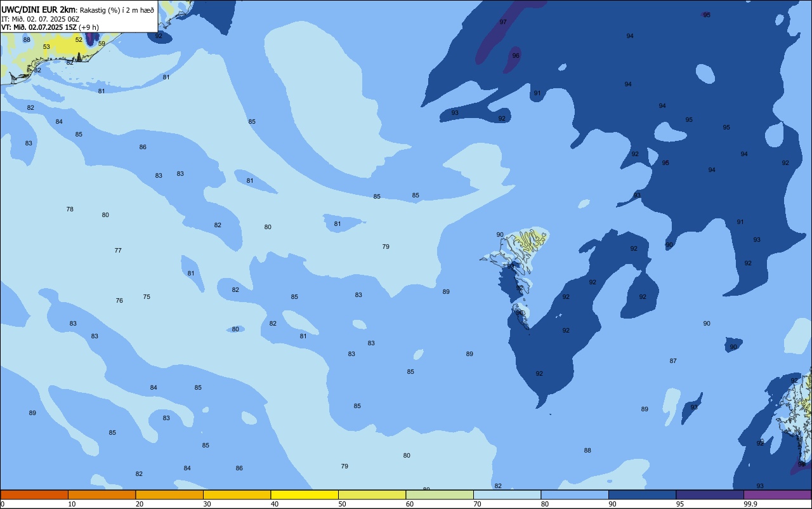Click the 75 humidity value on the map
Screen dimensions: 812x509
pos(147,296)
